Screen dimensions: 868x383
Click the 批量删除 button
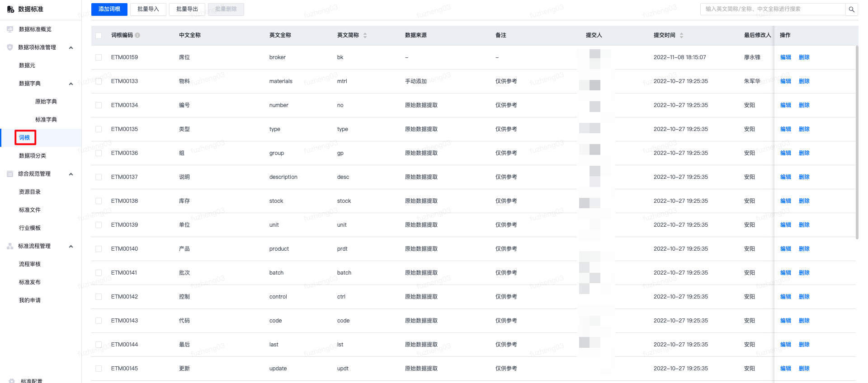tap(226, 9)
